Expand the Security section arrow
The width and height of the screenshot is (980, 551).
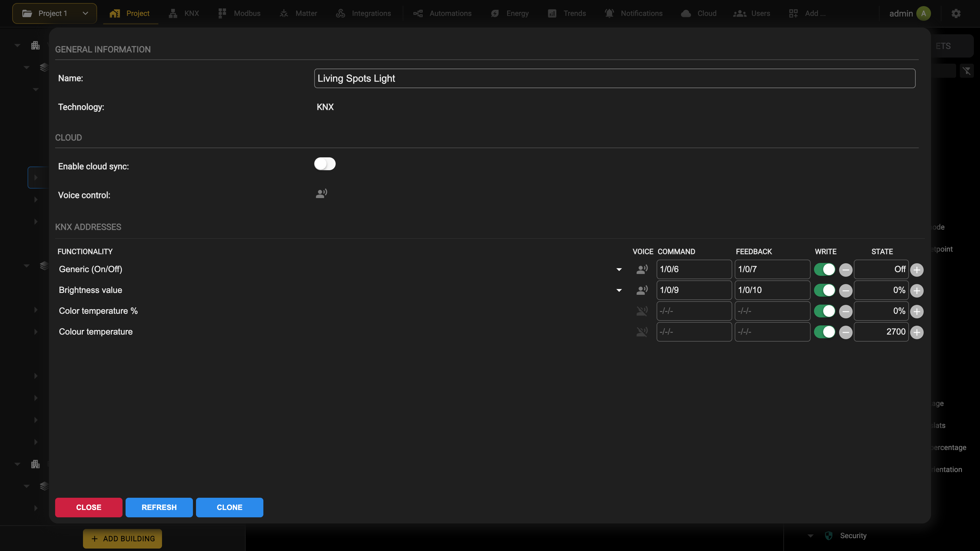pos(810,536)
